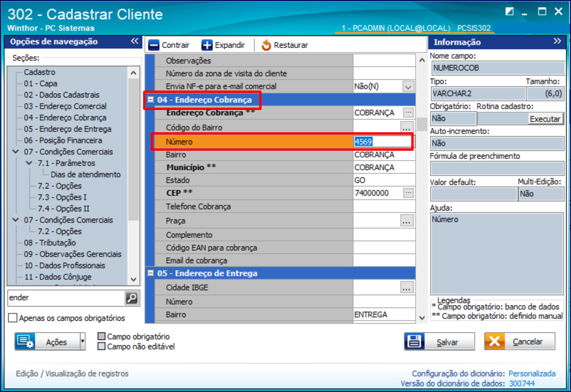Click the Expandir toolbar button
571x392 pixels.
point(223,45)
